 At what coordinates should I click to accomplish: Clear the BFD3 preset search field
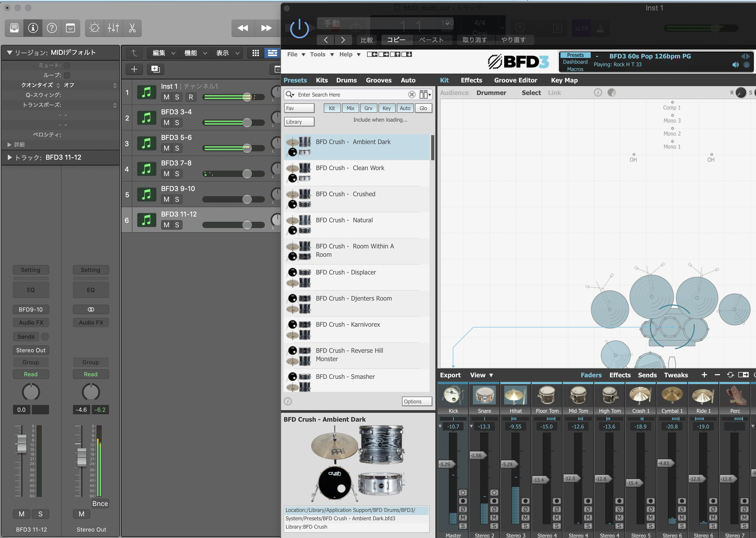(411, 95)
